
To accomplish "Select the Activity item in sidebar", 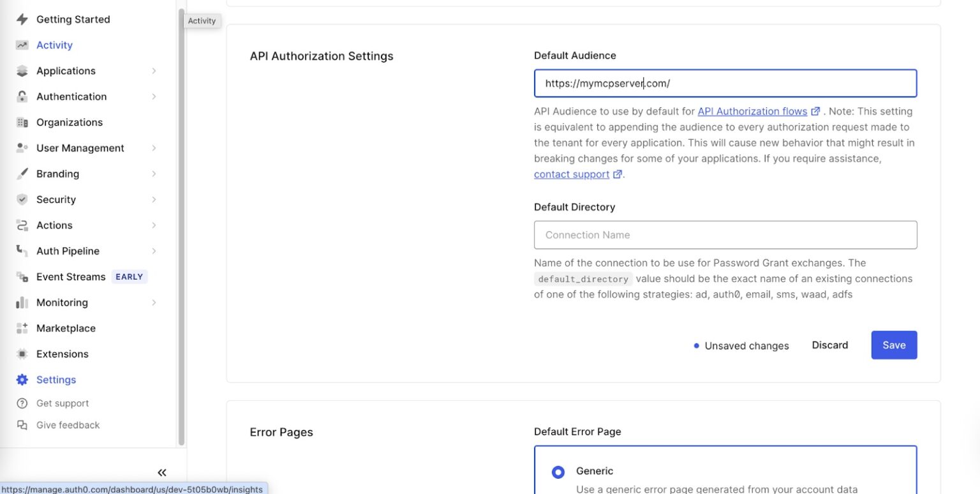I will tap(54, 45).
